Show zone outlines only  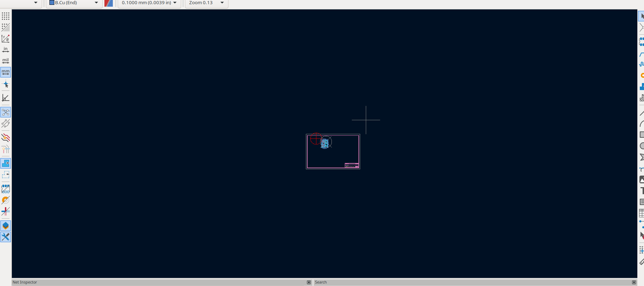[x=6, y=175]
